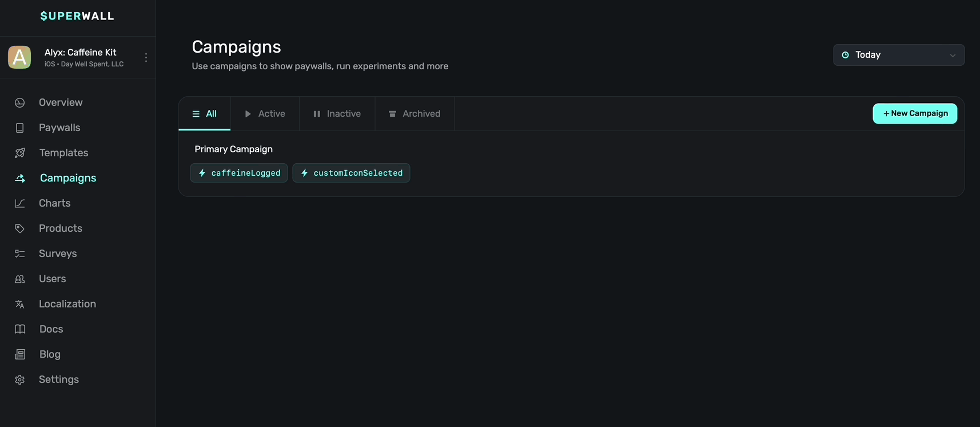Switch to the Inactive campaigns tab
980x427 pixels.
tap(337, 114)
